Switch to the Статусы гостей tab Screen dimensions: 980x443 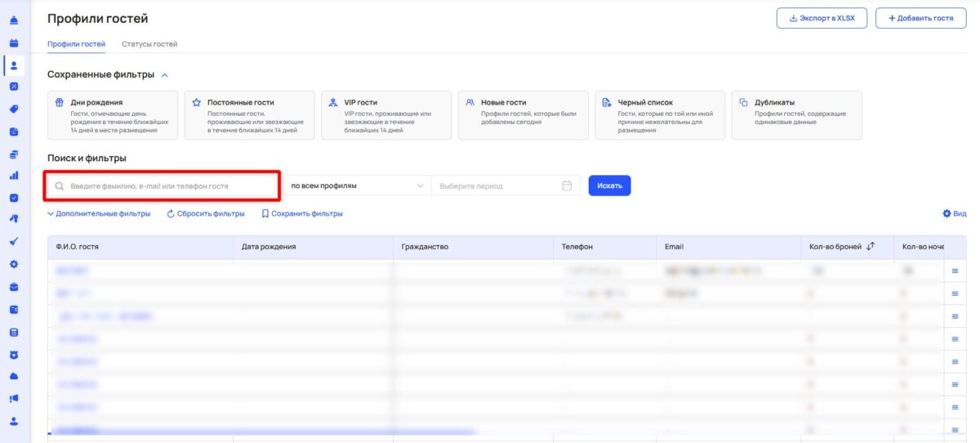149,44
